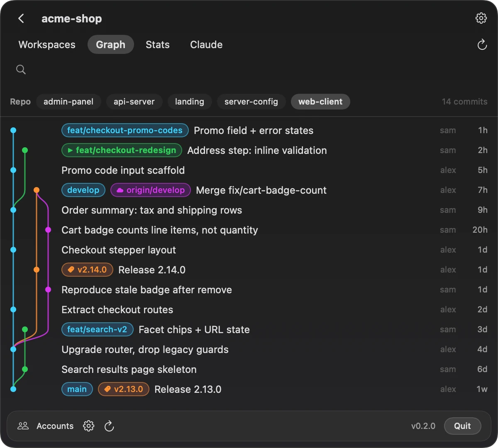This screenshot has width=498, height=448.
Task: Refresh the graph via top refresh icon
Action: click(x=482, y=44)
